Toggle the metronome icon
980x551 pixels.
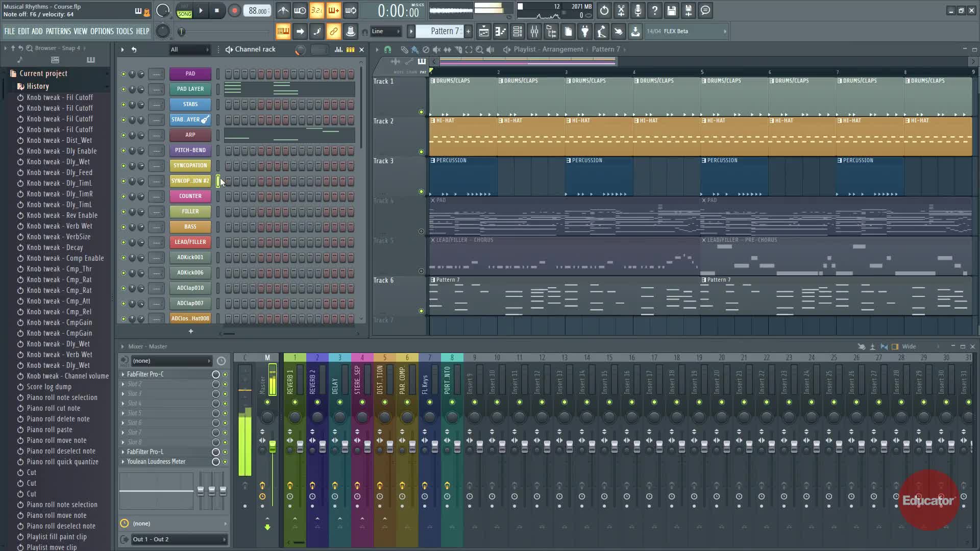click(x=283, y=11)
